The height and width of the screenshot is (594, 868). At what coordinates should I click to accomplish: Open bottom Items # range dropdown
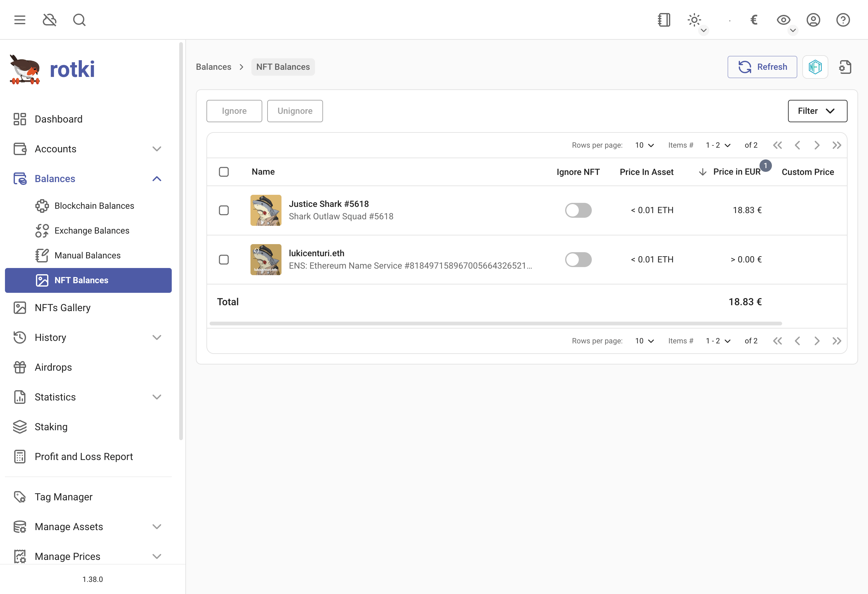click(718, 341)
